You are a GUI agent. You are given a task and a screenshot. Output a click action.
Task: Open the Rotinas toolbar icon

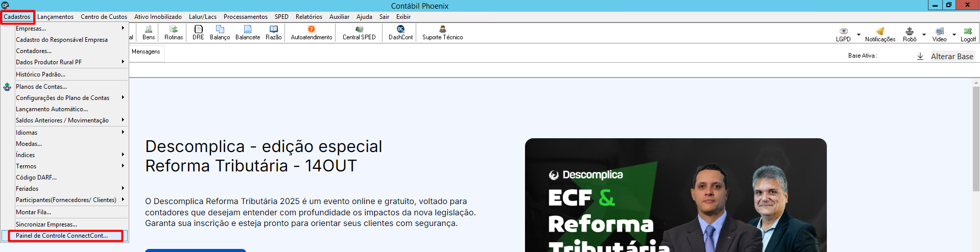click(174, 33)
